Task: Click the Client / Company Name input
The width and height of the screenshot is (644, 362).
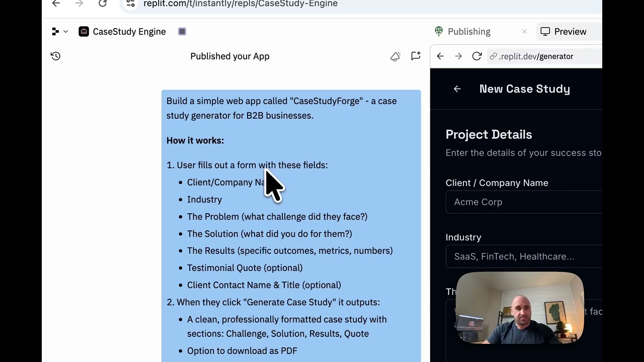Action: click(x=523, y=202)
